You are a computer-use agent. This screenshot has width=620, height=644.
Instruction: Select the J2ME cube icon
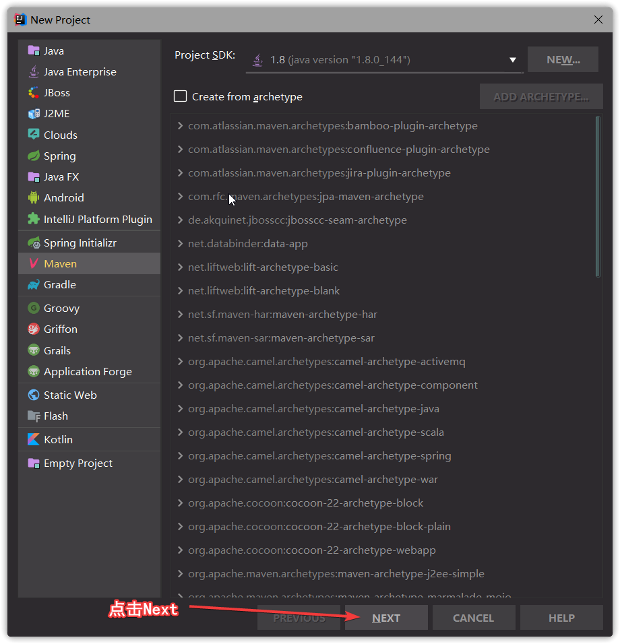(x=33, y=113)
